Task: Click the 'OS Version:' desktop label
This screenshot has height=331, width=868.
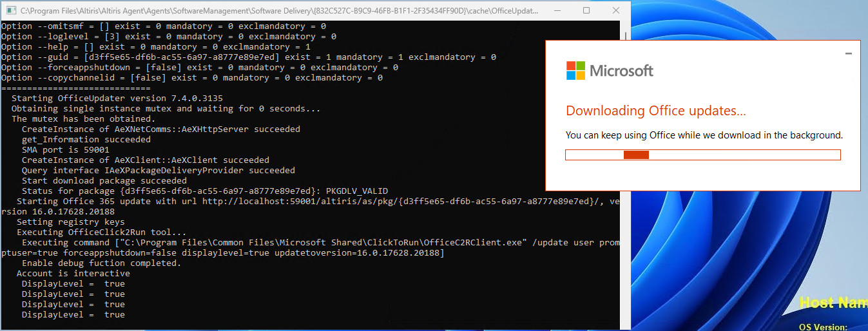Action: point(823,326)
